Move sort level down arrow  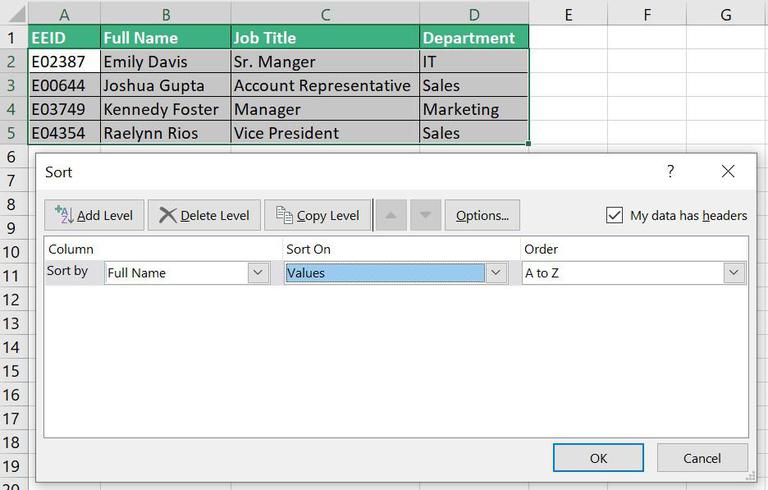(x=425, y=215)
